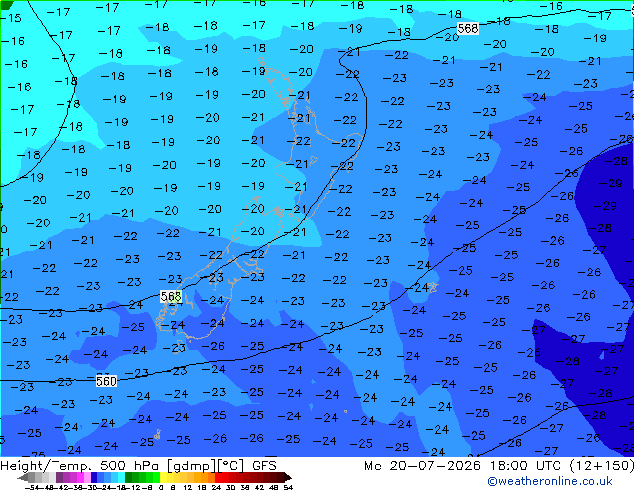Click the dark blue swatch in the legend
This screenshot has height=490, width=634.
tap(94, 477)
